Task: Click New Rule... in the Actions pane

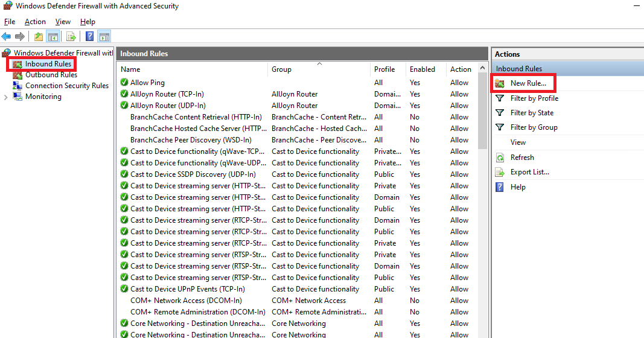Action: pyautogui.click(x=528, y=83)
